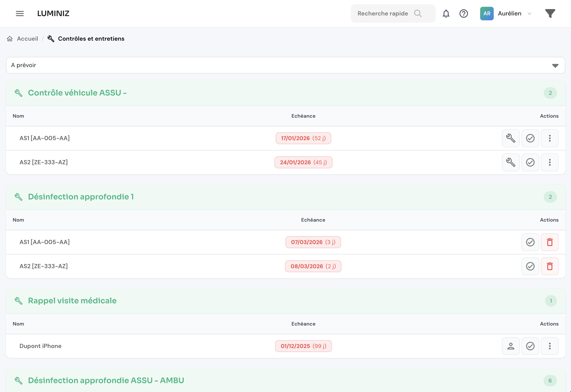Image resolution: width=571 pixels, height=392 pixels.
Task: Go to Accueil breadcrumb
Action: (x=27, y=39)
